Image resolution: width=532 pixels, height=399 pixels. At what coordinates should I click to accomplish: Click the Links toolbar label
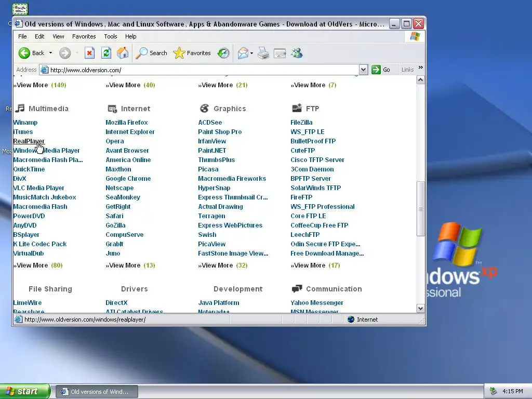point(407,70)
